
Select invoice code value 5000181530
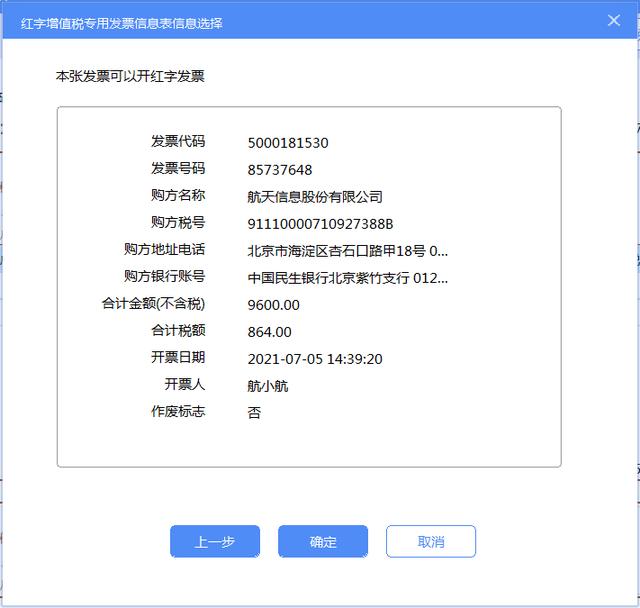pos(288,143)
